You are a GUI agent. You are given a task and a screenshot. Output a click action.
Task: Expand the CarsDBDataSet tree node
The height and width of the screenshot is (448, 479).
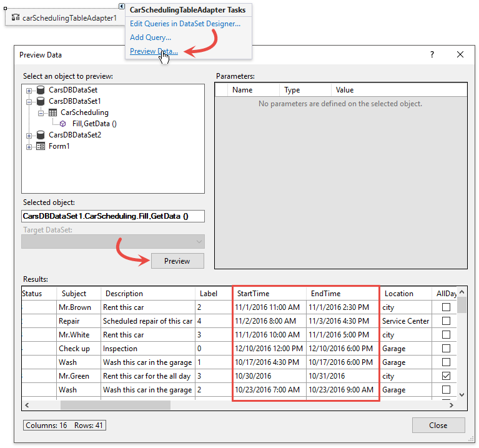click(29, 90)
